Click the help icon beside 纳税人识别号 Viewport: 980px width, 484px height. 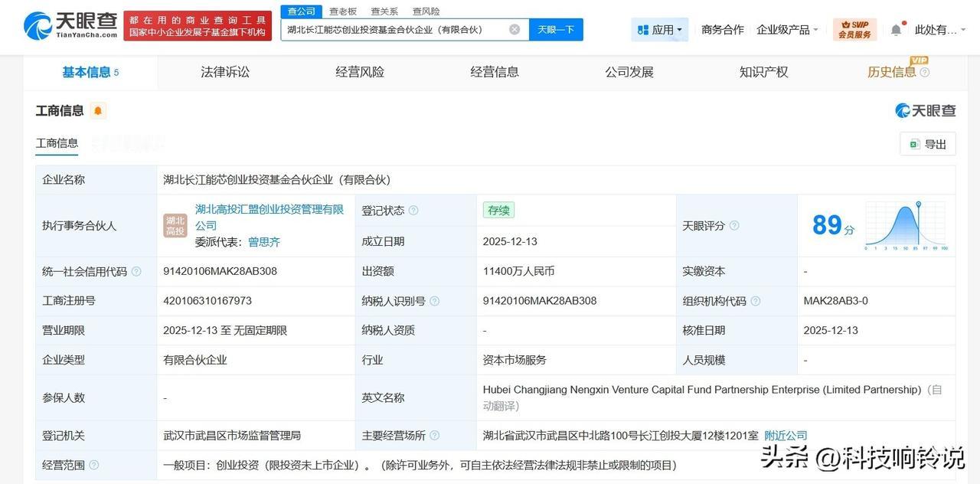434,301
